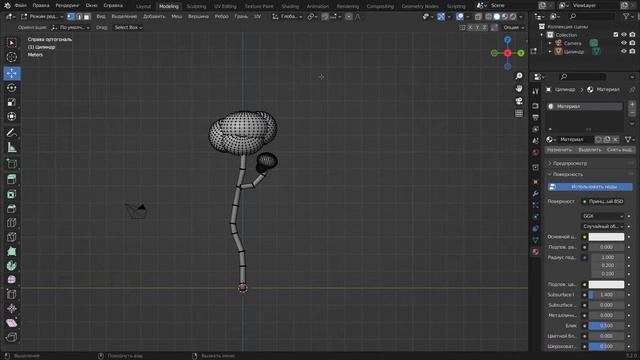The image size is (640, 360).
Task: Select the Knife tool
Action: point(11,237)
